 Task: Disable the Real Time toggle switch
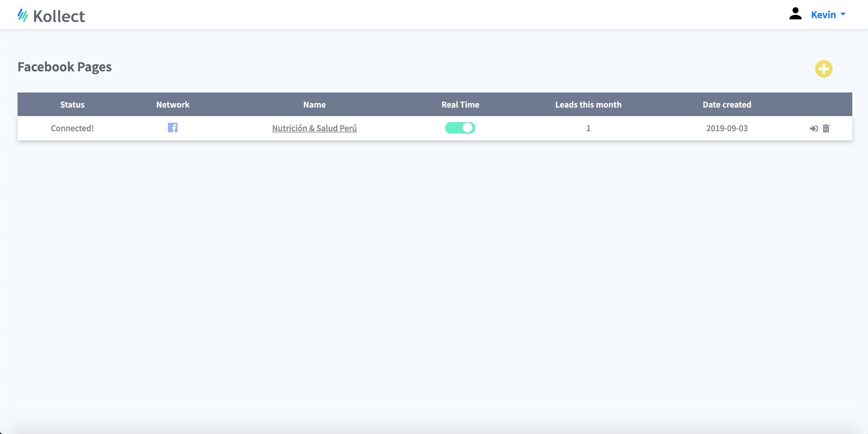460,128
